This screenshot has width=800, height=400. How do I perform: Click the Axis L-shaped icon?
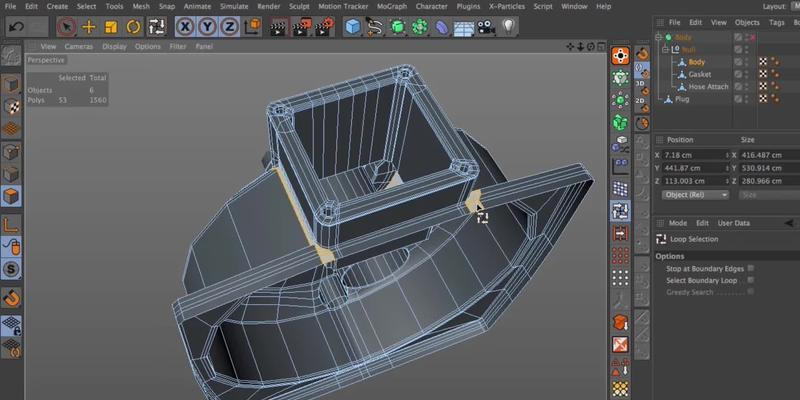tap(11, 224)
